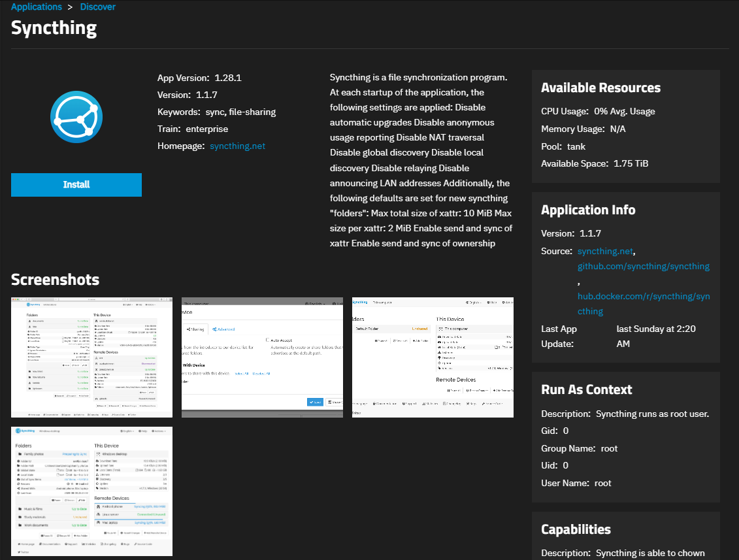Click the Keywords value "sync, file-sharing"
739x560 pixels.
[241, 112]
